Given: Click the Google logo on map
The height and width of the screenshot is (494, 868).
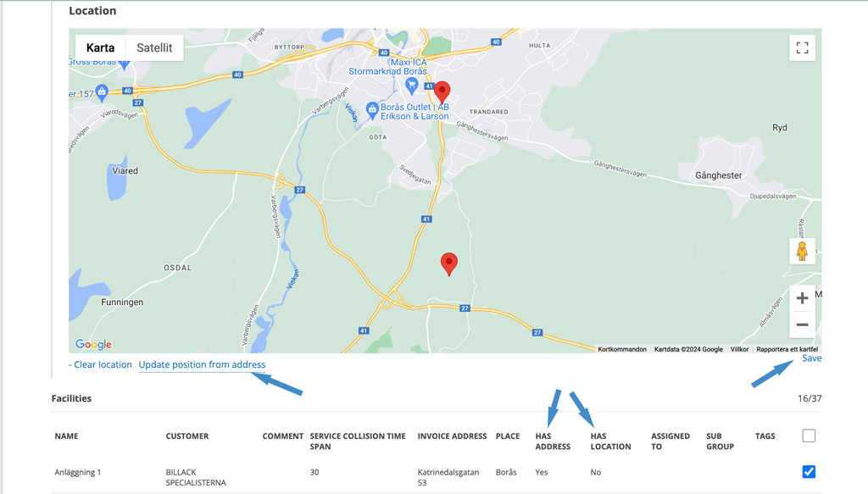Looking at the screenshot, I should (93, 344).
